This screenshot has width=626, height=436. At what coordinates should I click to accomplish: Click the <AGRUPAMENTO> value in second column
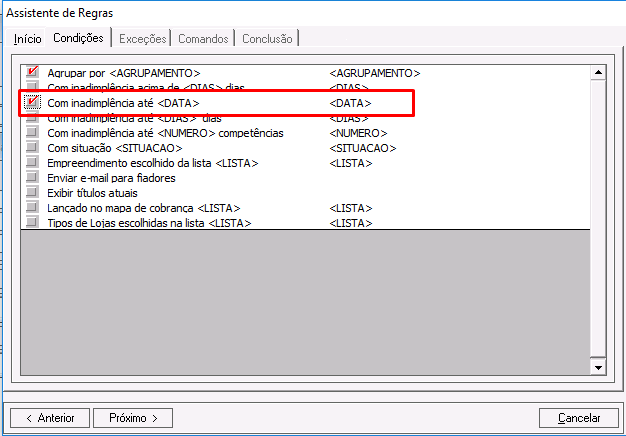click(x=375, y=73)
